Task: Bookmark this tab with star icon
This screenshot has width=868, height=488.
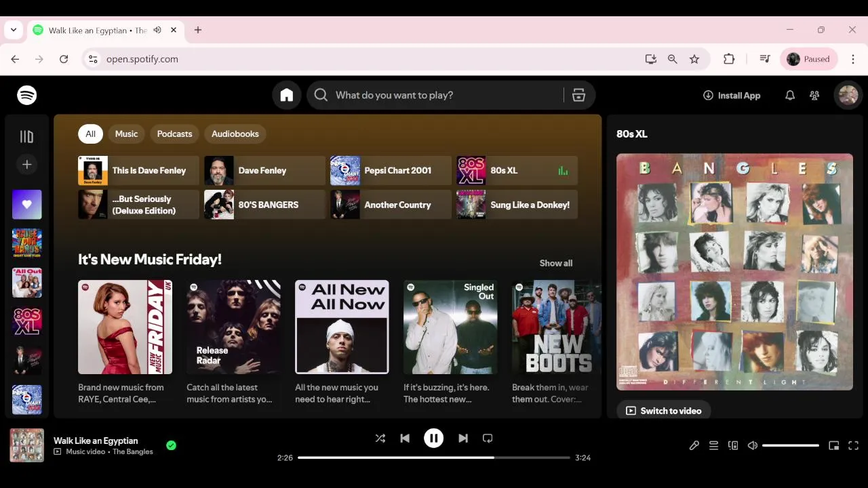Action: [694, 60]
